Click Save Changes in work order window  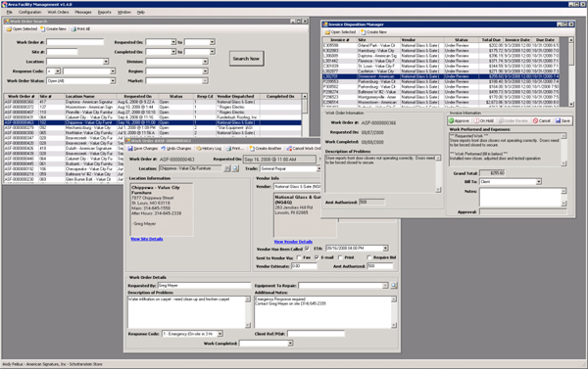(x=142, y=149)
